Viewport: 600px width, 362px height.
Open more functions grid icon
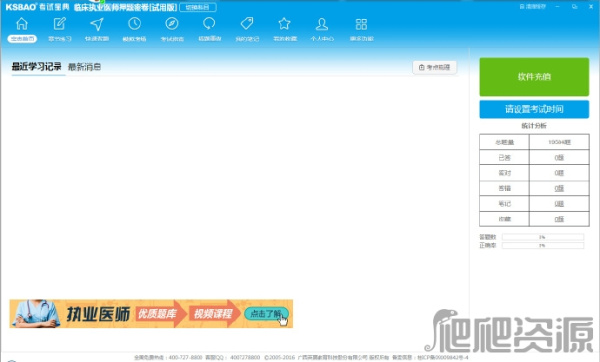click(361, 24)
